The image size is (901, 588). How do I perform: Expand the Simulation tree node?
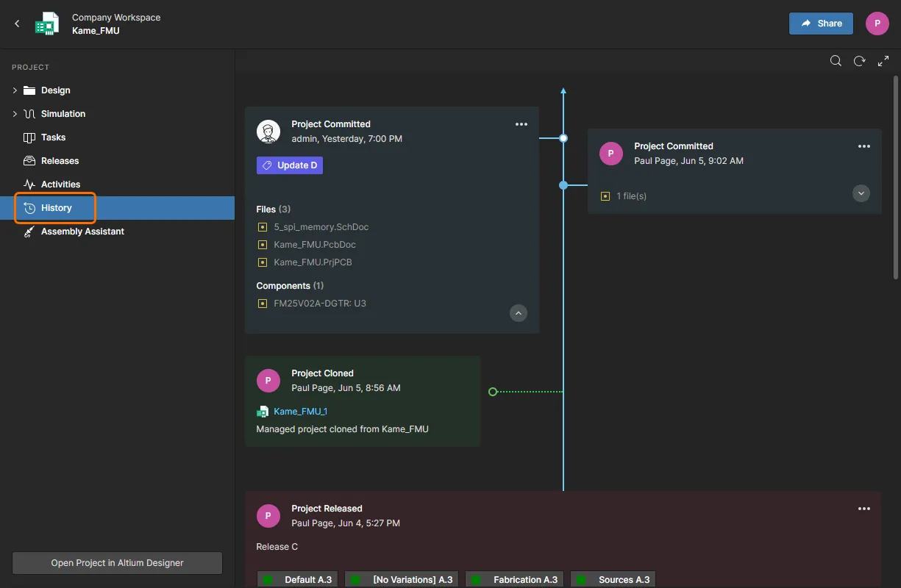(15, 114)
